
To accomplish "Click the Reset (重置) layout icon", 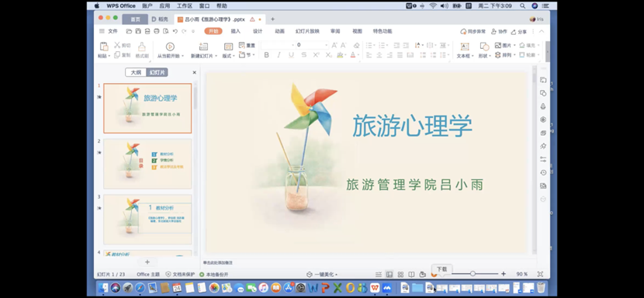I will (x=242, y=45).
